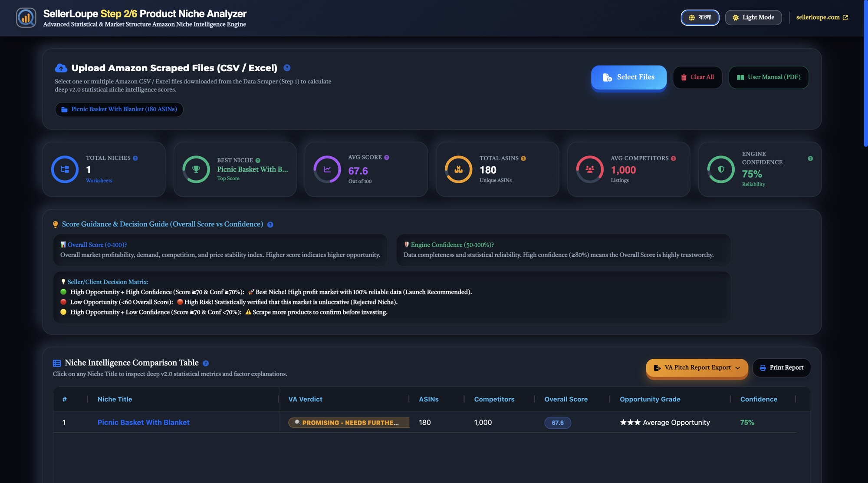The height and width of the screenshot is (483, 868).
Task: Switch language with the বাংলা button
Action: point(700,17)
